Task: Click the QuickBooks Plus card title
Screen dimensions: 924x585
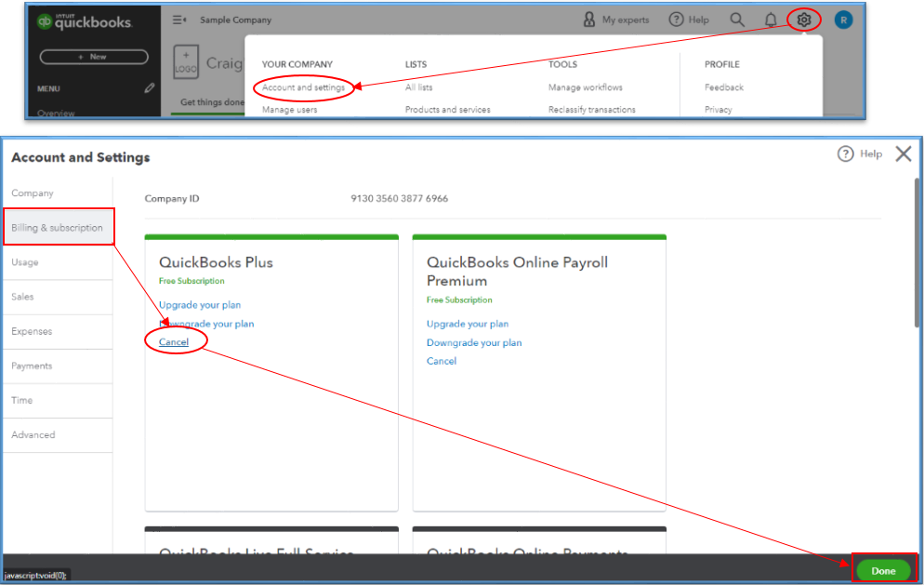Action: 216,262
